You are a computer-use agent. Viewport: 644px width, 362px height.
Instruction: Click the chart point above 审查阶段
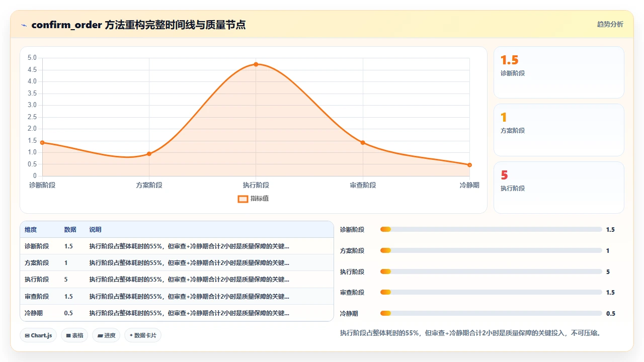tap(363, 143)
